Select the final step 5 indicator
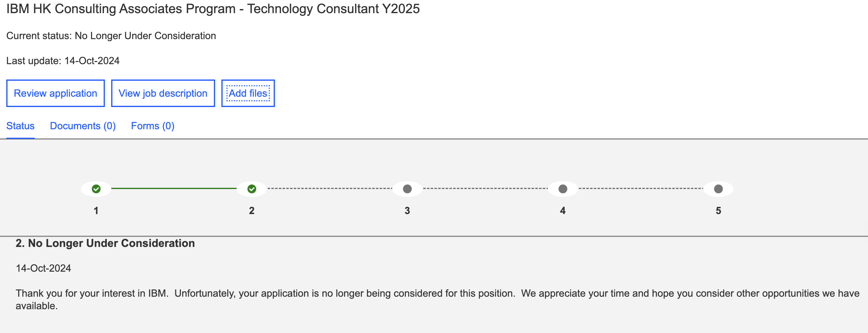The width and height of the screenshot is (868, 333). 718,188
